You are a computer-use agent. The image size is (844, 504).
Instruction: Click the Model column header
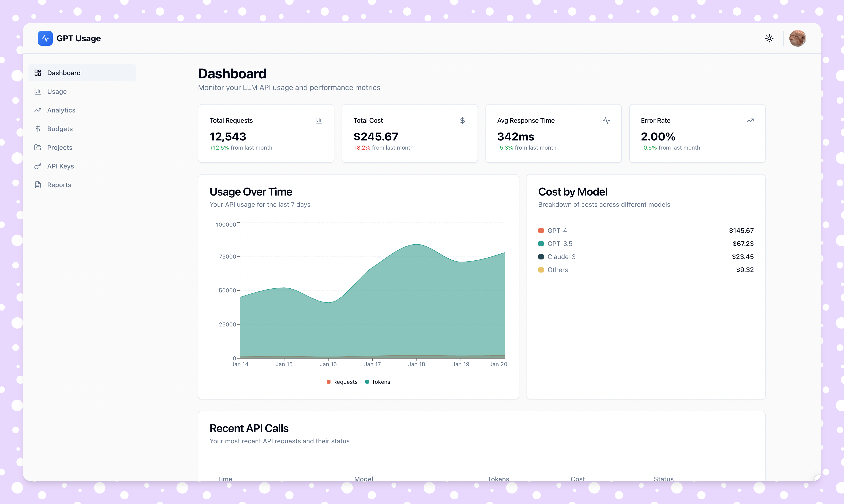tap(363, 479)
